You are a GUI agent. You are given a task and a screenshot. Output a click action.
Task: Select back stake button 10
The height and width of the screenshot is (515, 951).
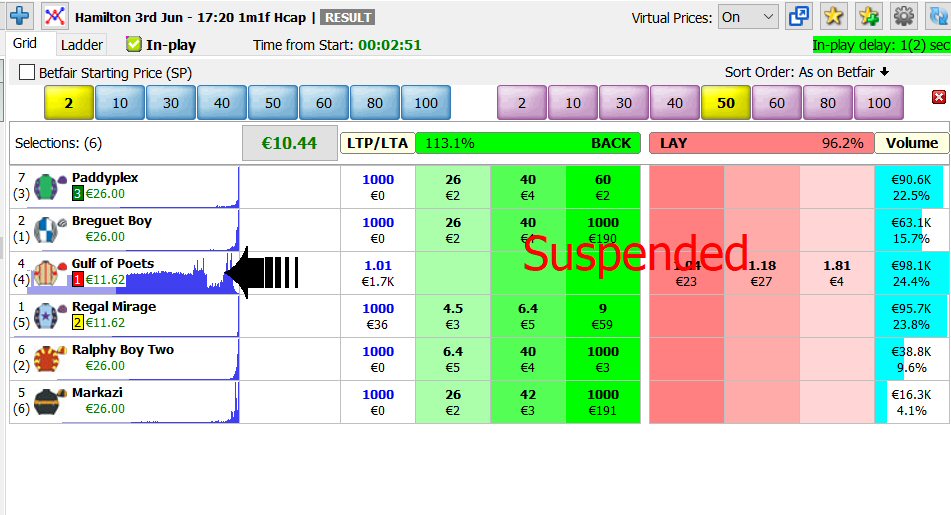(x=120, y=103)
